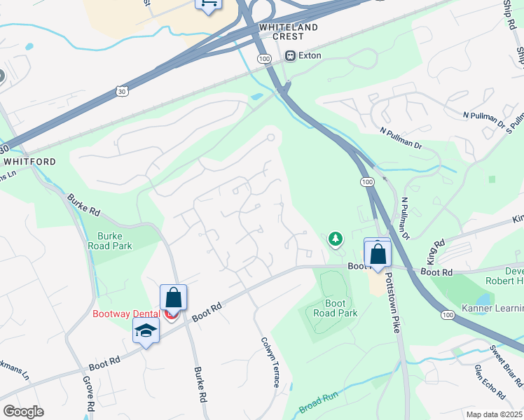This screenshot has width=524, height=420.
Task: Select the shopping bag marker near Bootway Dental
Action: [173, 298]
